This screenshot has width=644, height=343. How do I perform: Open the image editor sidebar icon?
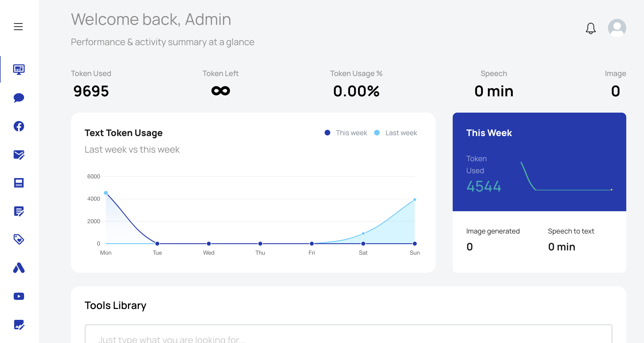[x=19, y=325]
